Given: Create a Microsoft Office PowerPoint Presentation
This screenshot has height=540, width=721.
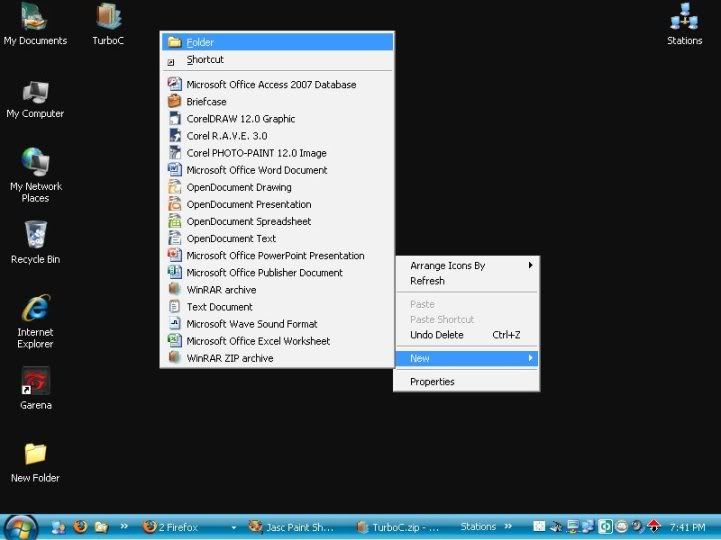Looking at the screenshot, I should [277, 256].
